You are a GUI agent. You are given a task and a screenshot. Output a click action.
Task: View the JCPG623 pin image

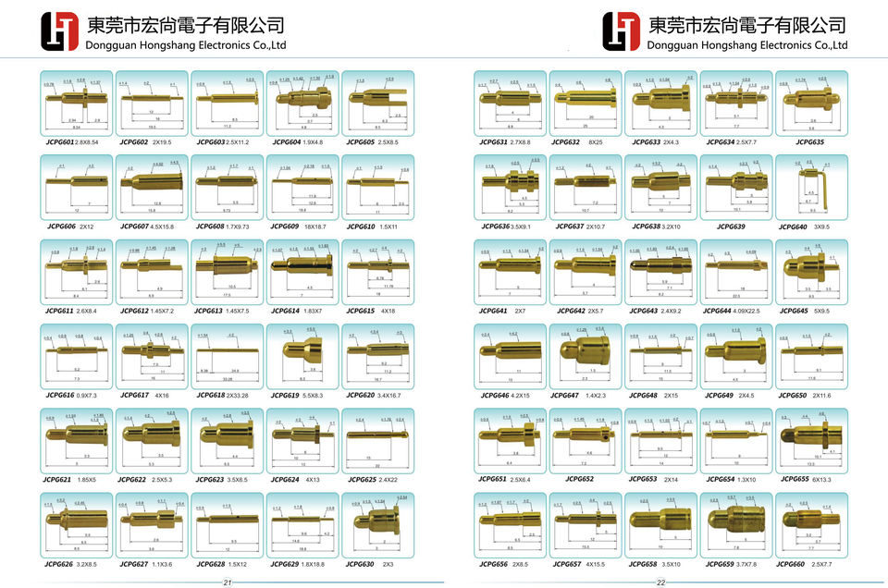(228, 441)
